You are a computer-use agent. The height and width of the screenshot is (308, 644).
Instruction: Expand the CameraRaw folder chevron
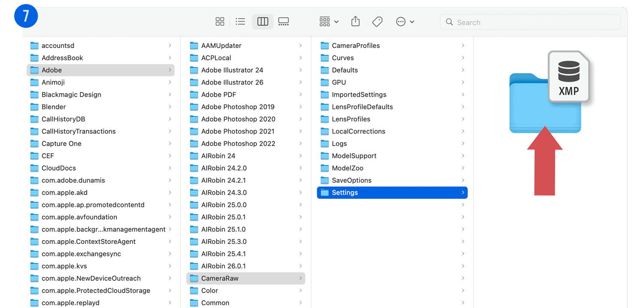click(x=301, y=278)
